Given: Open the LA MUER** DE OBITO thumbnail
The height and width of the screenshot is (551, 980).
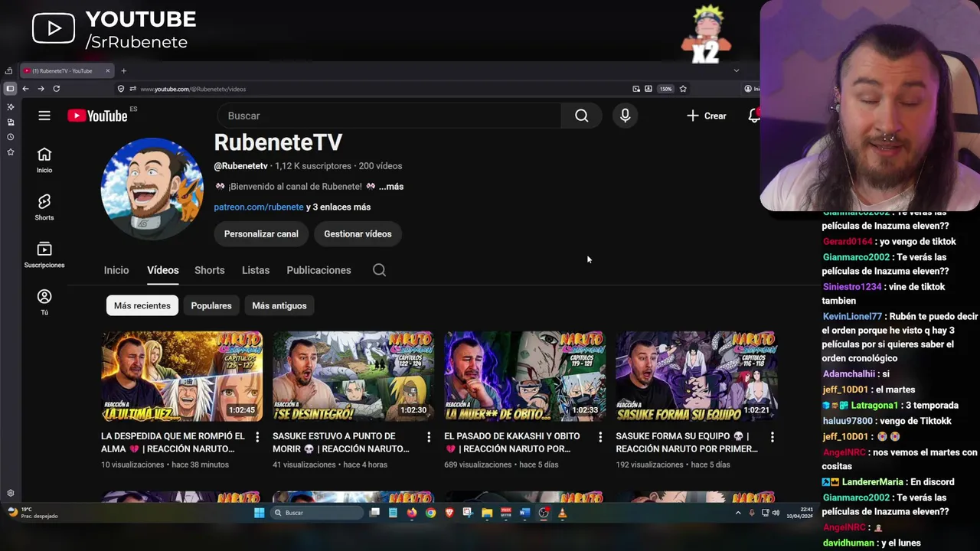Looking at the screenshot, I should (524, 377).
